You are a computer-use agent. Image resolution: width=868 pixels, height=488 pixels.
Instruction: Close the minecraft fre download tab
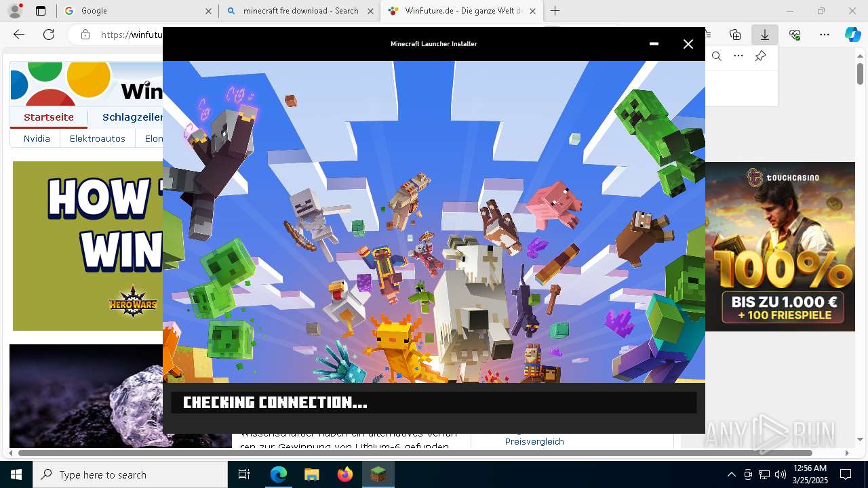click(370, 11)
